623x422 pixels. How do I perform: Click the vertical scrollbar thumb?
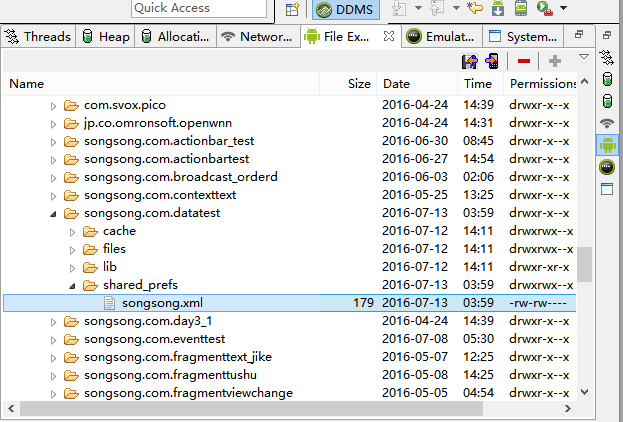click(584, 264)
